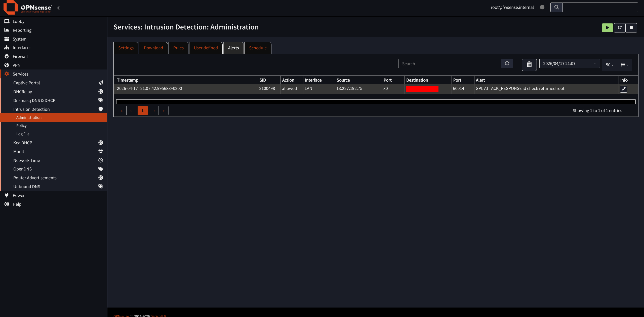This screenshot has width=644, height=317.
Task: Go to previous page of alerts
Action: coord(131,111)
